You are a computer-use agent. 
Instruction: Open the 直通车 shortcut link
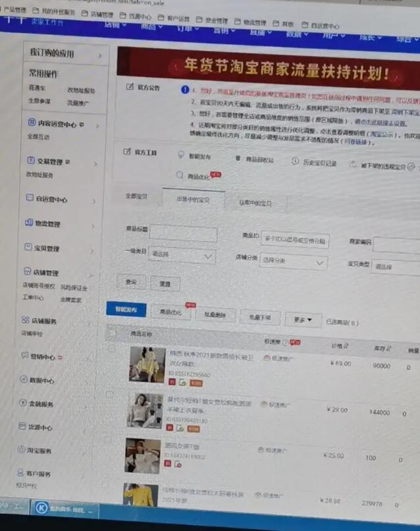[x=37, y=88]
